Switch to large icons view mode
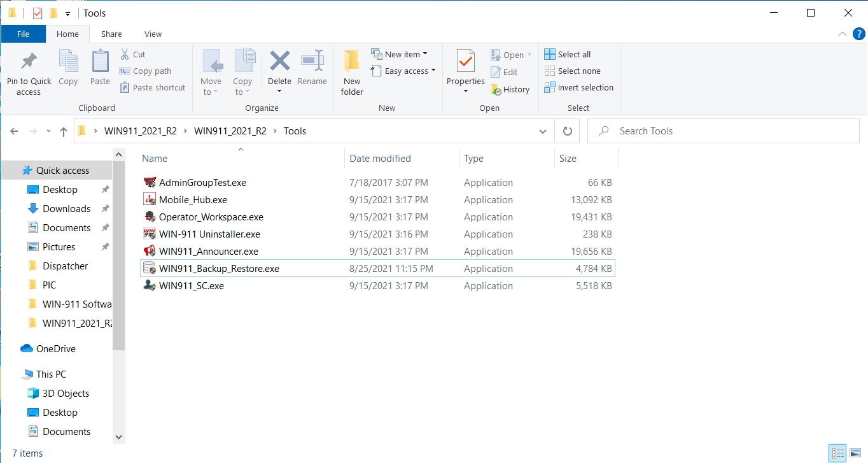 pyautogui.click(x=854, y=453)
